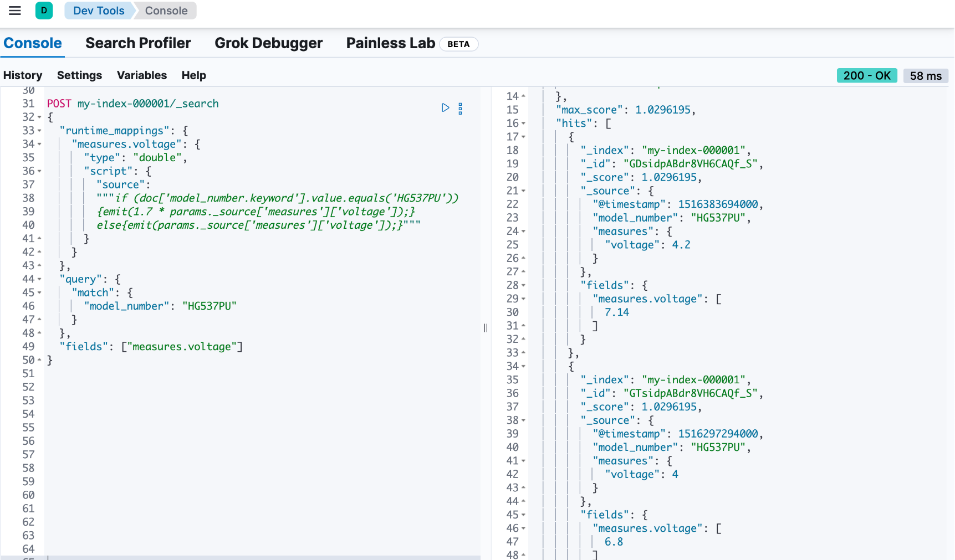Click the editor horizontal scrollbar
This screenshot has width=955, height=560.
(x=261, y=557)
